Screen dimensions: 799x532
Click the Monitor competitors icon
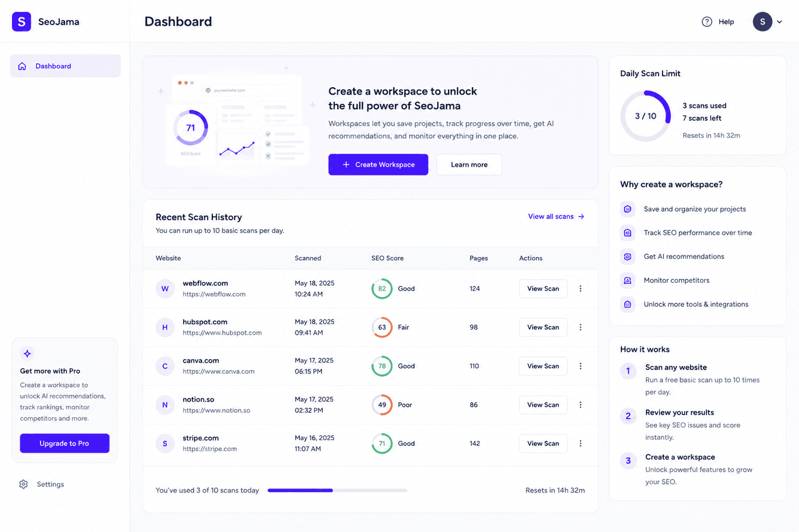coord(628,281)
